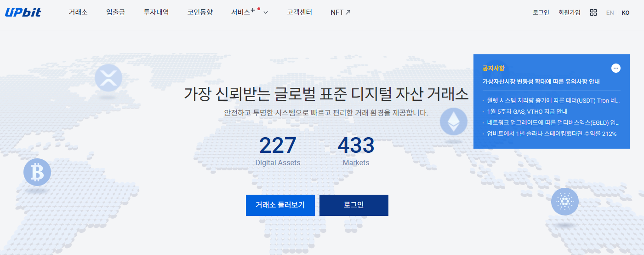The height and width of the screenshot is (255, 644).
Task: Switch language to KO
Action: [626, 13]
